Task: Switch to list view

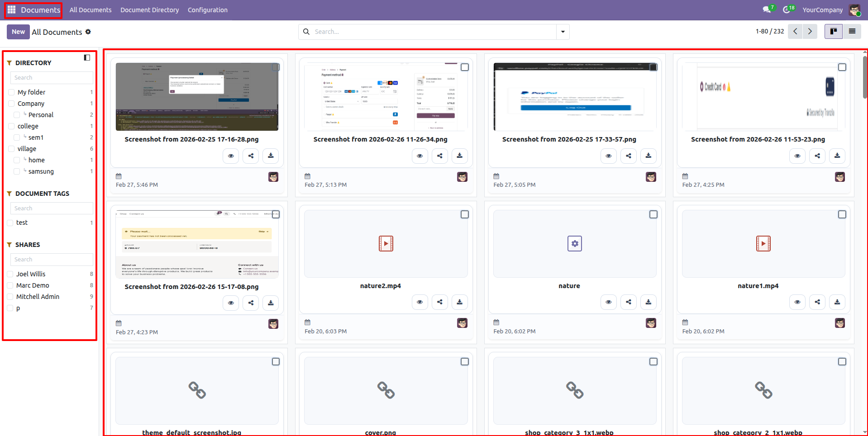Action: (x=852, y=31)
